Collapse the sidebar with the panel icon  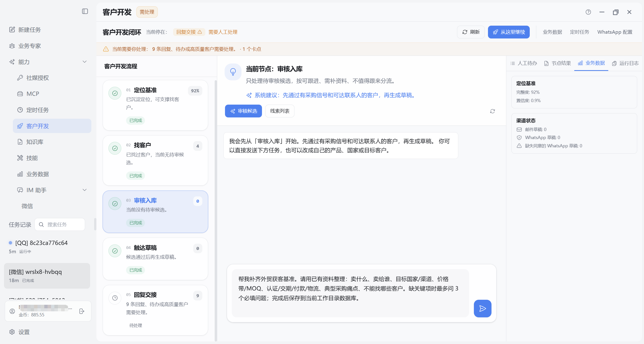pyautogui.click(x=85, y=11)
